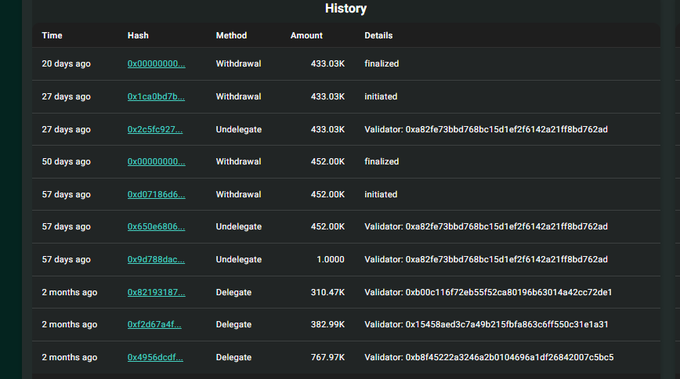
Task: Select 'initiated' in 452.00K Withdrawal row
Action: point(381,195)
